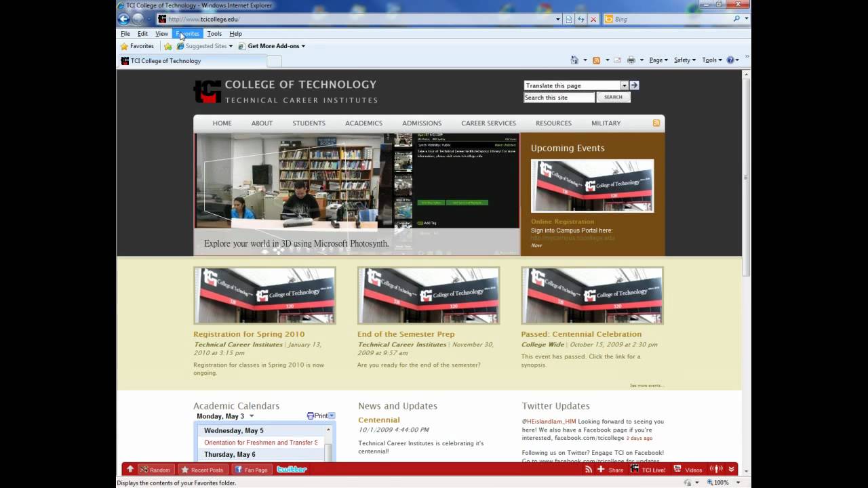Open the Tools command bar dropdown
Viewport: 868px width, 488px height.
pyautogui.click(x=711, y=60)
